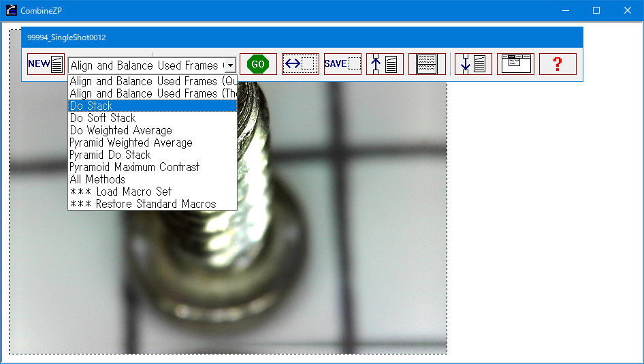This screenshot has height=364, width=644.
Task: Minimize the CombineZP window
Action: 566,11
